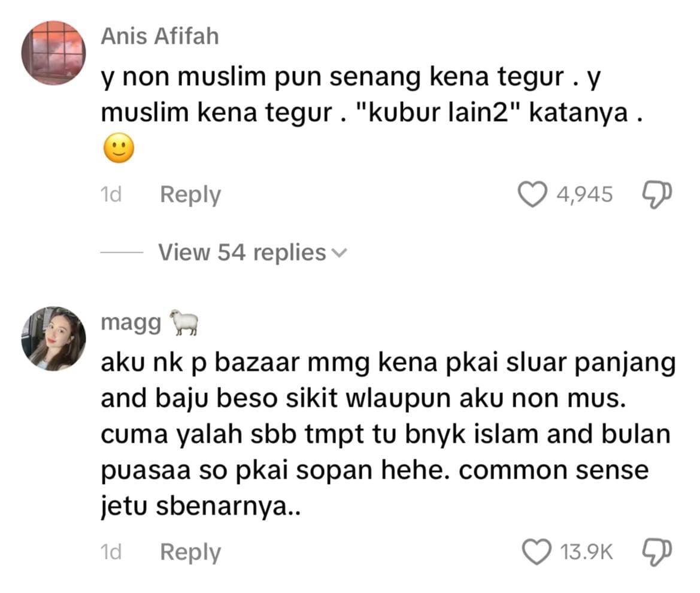This screenshot has width=700, height=593.
Task: Open magg username link
Action: tap(131, 323)
